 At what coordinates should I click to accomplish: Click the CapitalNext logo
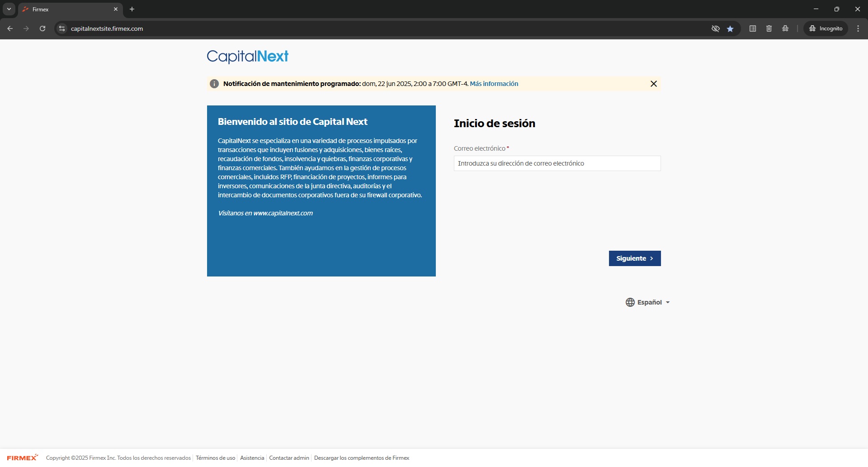click(247, 56)
